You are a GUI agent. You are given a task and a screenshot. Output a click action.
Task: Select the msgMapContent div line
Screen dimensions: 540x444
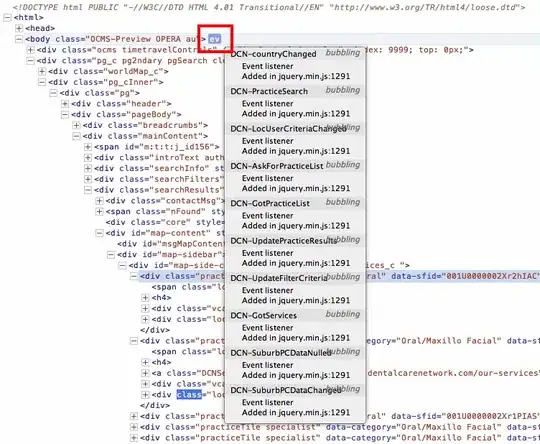(x=171, y=244)
